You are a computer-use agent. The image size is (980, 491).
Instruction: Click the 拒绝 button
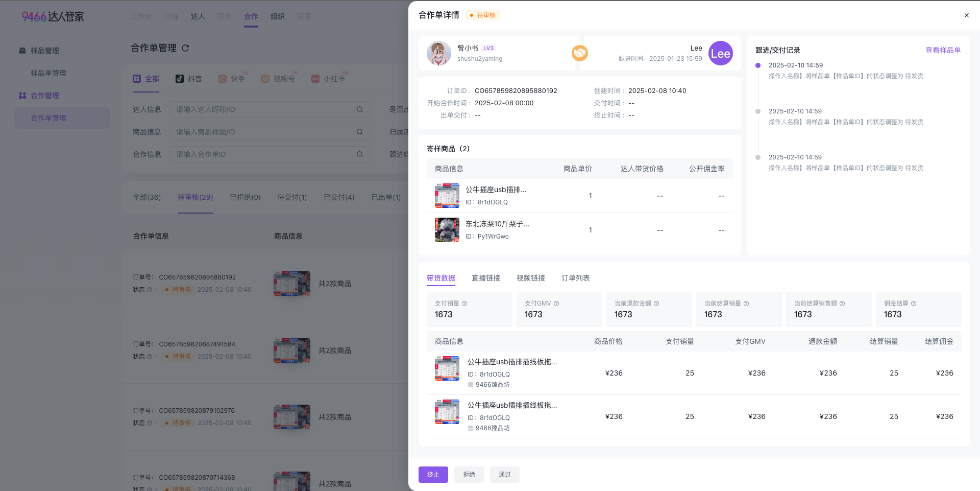coord(469,475)
